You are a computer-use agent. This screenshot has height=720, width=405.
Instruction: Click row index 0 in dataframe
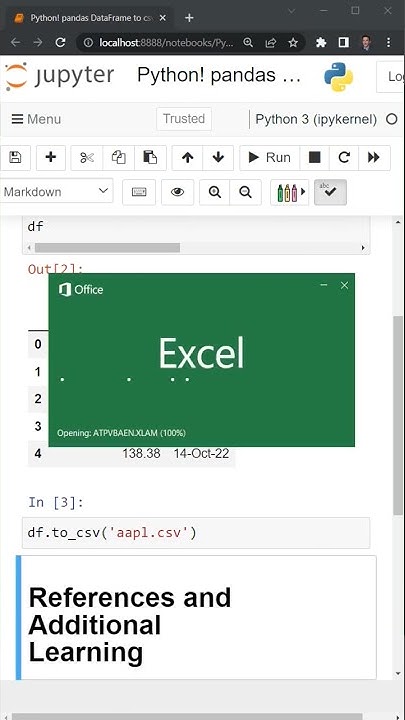38,344
